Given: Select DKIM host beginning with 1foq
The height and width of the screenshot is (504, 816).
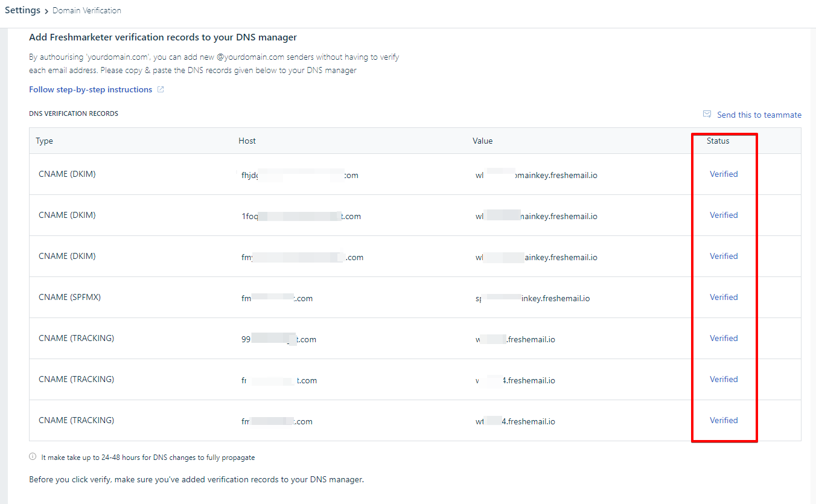Looking at the screenshot, I should click(x=301, y=216).
